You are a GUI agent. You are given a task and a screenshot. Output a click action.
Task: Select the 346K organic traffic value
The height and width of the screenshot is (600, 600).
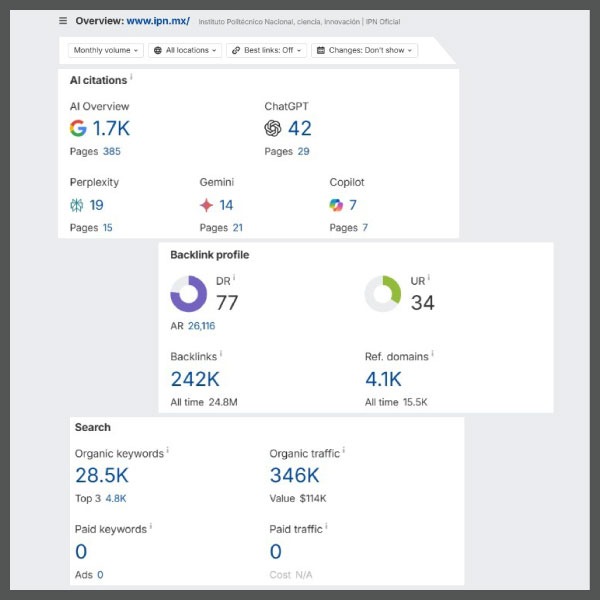click(294, 476)
